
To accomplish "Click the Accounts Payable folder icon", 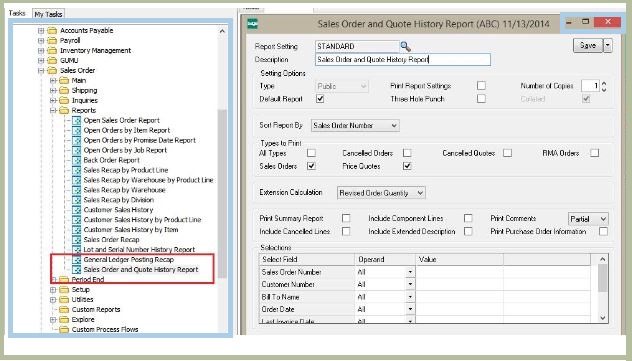I will point(52,30).
